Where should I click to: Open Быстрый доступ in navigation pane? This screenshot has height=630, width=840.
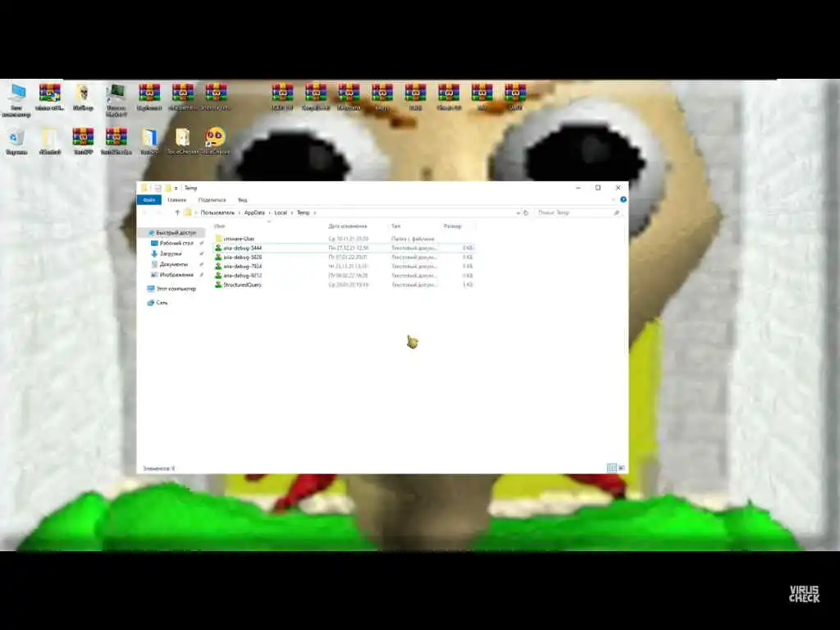click(176, 232)
